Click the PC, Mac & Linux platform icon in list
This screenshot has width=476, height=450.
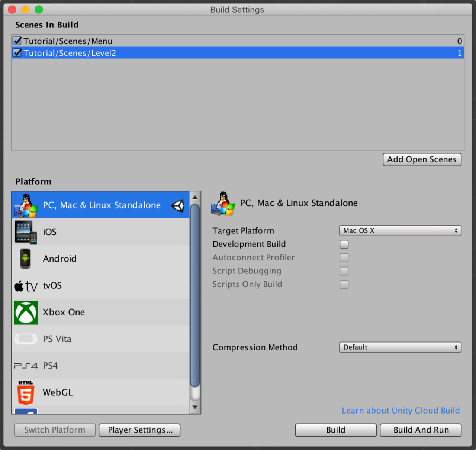(x=26, y=205)
